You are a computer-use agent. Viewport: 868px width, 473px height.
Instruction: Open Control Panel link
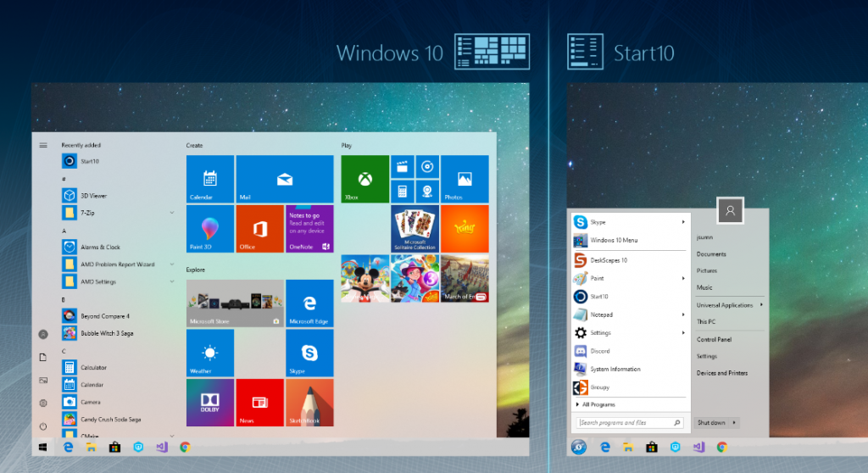pos(714,340)
